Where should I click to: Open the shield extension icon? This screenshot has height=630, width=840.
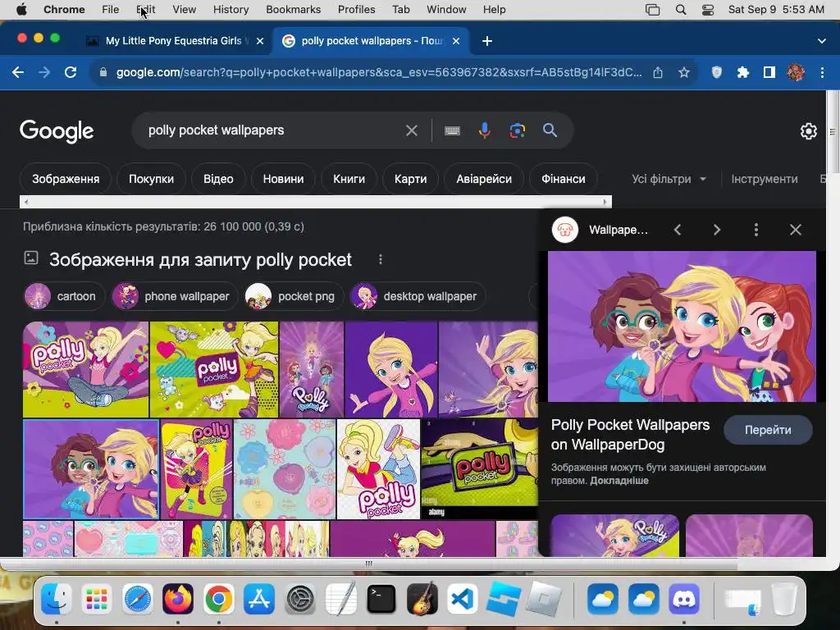[x=716, y=72]
